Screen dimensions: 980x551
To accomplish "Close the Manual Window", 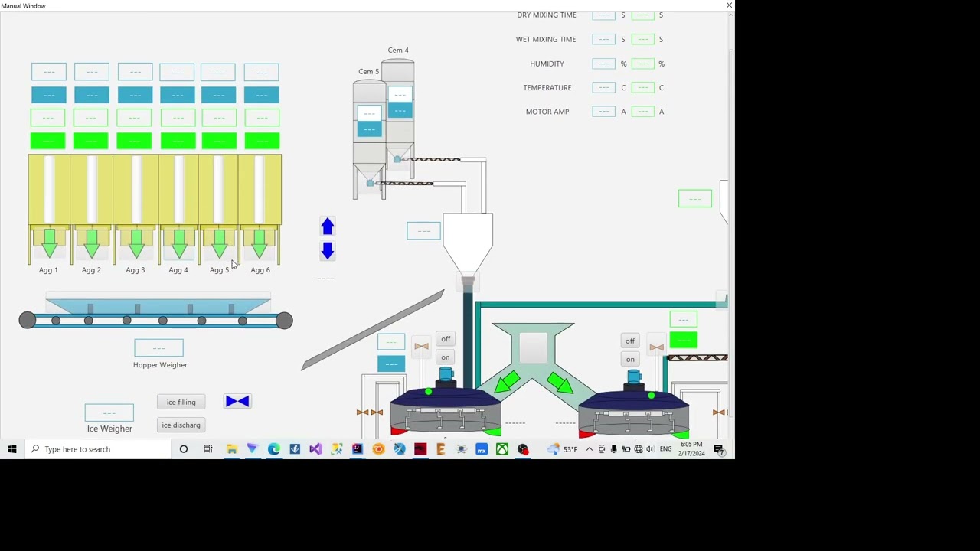I will pyautogui.click(x=728, y=5).
